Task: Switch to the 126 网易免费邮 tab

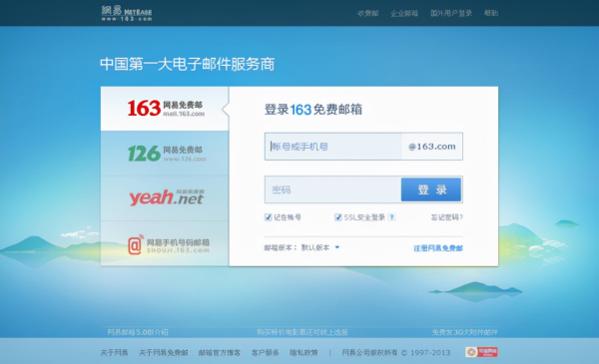Action: point(165,153)
